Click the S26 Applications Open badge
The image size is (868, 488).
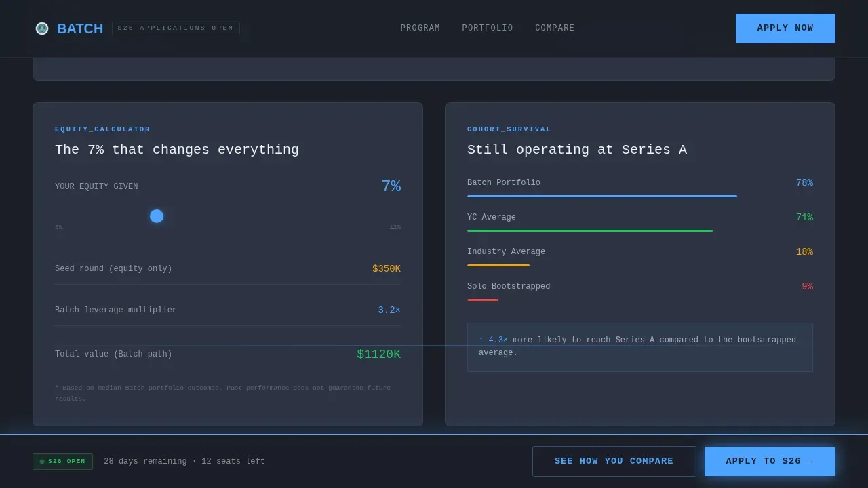point(176,28)
